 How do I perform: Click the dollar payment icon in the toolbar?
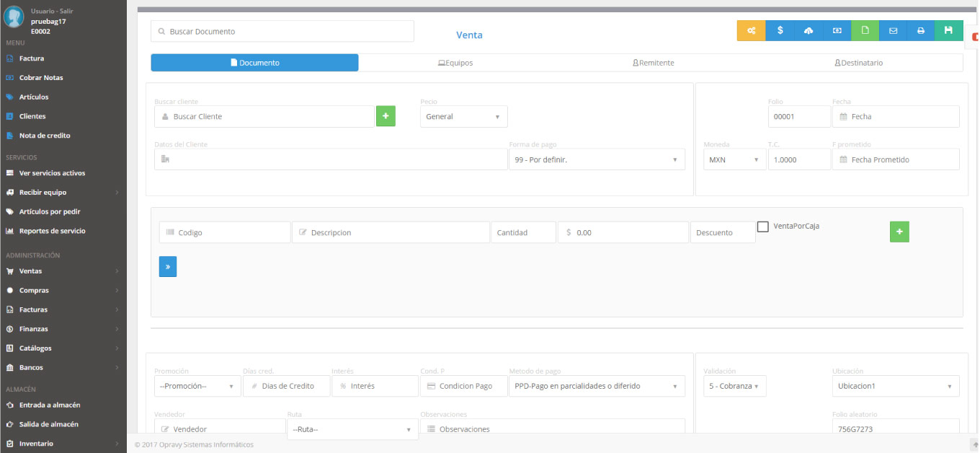pyautogui.click(x=779, y=30)
